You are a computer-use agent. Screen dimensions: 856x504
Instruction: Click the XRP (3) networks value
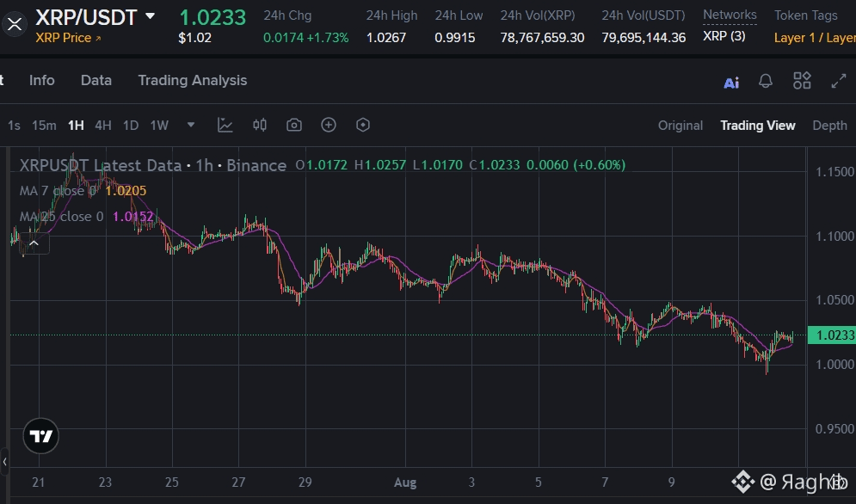724,36
